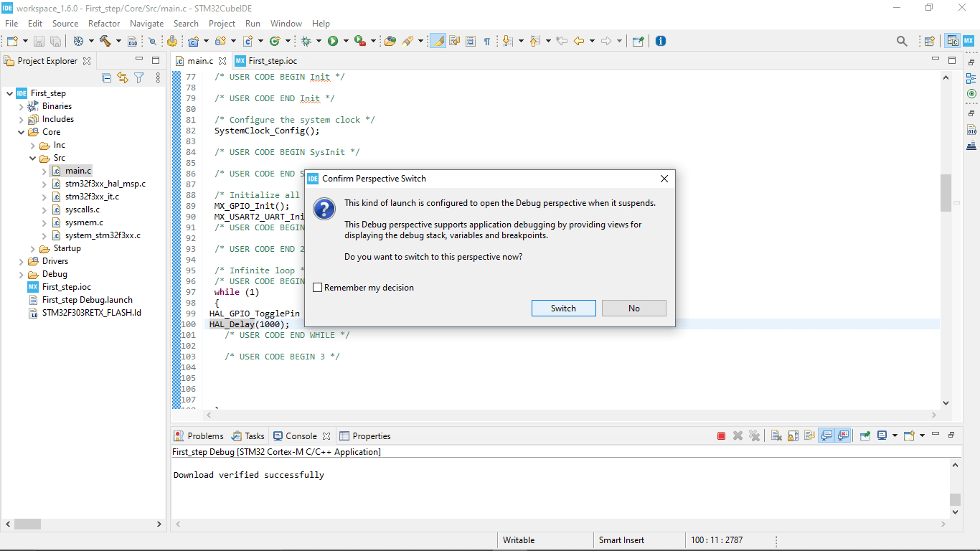Open the Window menu
The height and width of the screenshot is (551, 980).
(x=286, y=24)
